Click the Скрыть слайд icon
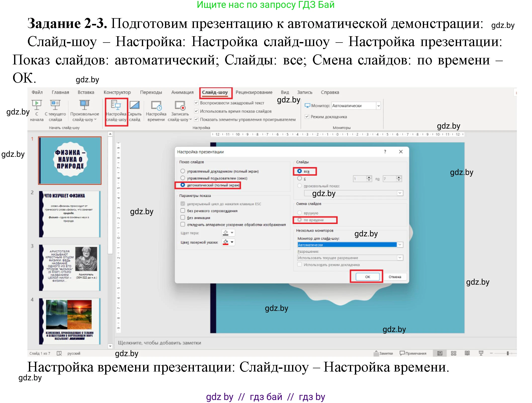The image size is (532, 403). 135,111
